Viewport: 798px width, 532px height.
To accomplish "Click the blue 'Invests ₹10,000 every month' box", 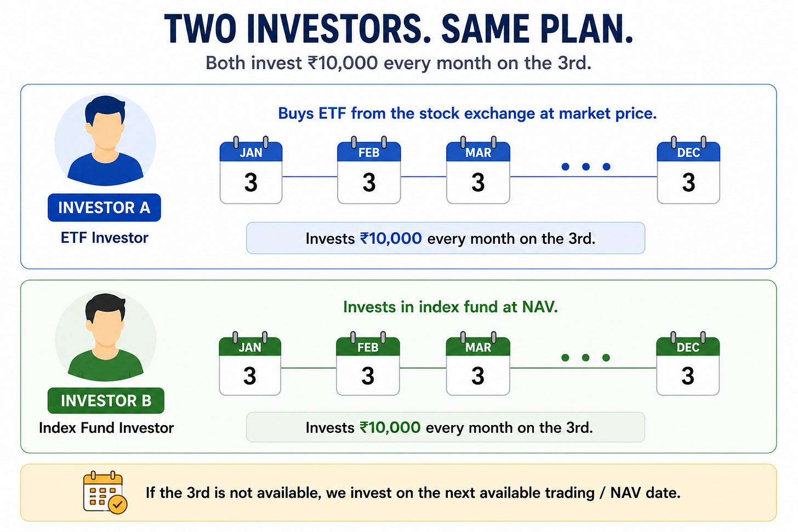I will pos(446,238).
